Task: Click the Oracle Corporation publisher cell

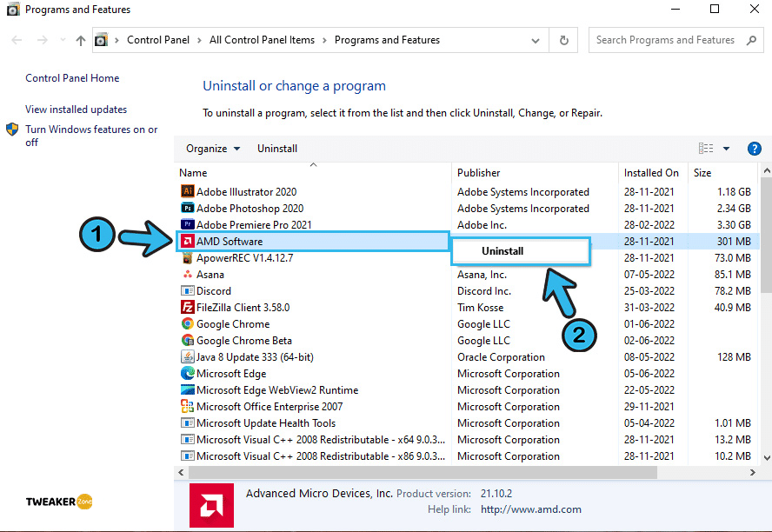Action: [501, 356]
